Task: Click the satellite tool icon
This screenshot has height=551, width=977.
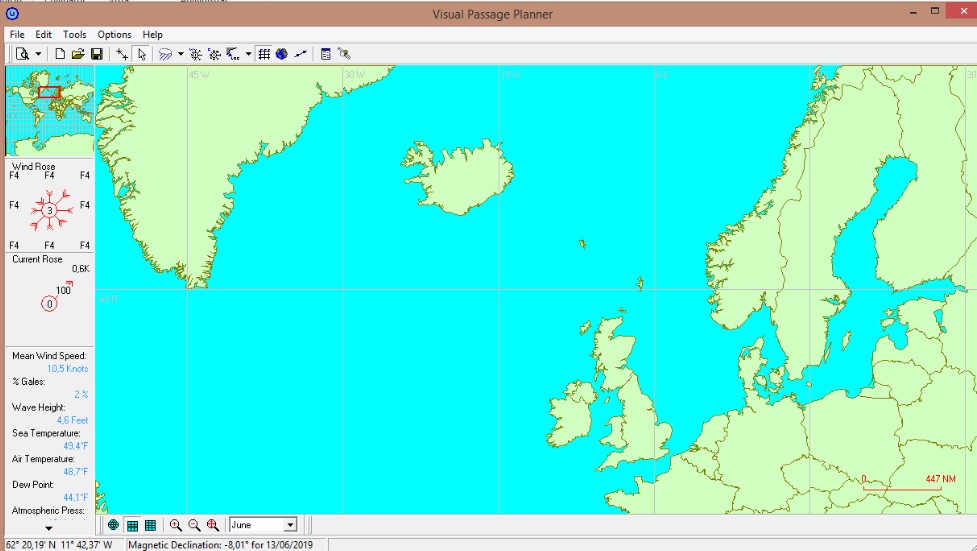Action: [x=344, y=54]
